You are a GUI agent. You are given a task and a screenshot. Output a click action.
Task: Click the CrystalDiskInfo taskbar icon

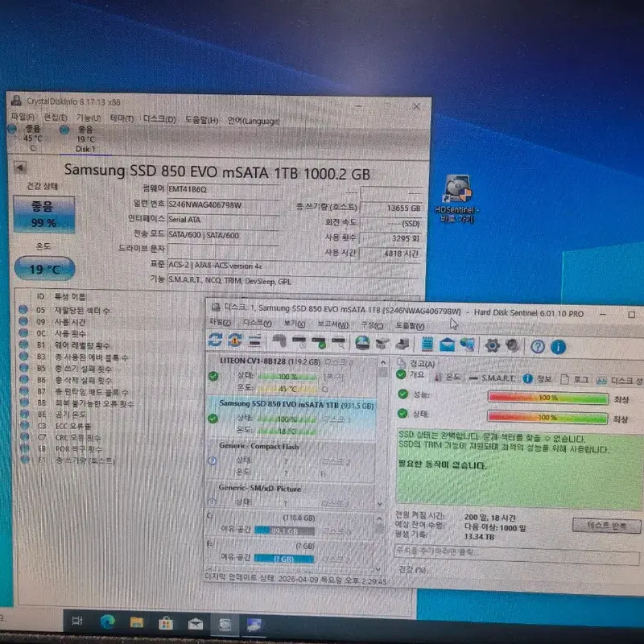point(225,625)
